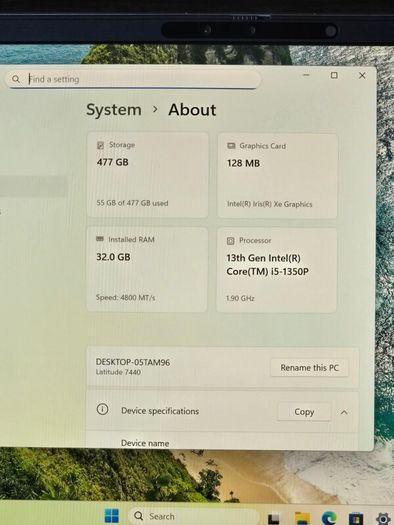394x525 pixels.
Task: Click the Find a setting search box
Action: pyautogui.click(x=133, y=79)
